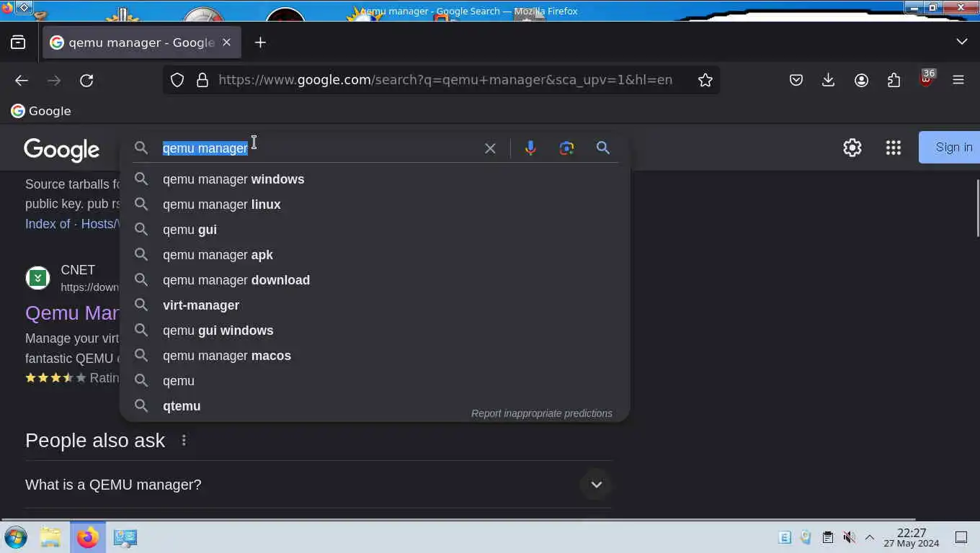
Task: Clear the search query with X
Action: pyautogui.click(x=490, y=148)
